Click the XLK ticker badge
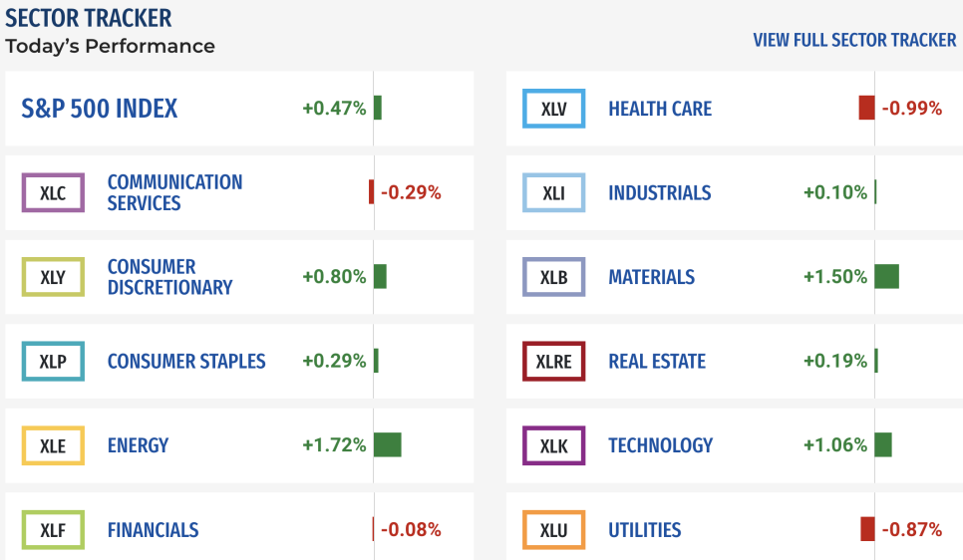The image size is (963, 560). (554, 445)
